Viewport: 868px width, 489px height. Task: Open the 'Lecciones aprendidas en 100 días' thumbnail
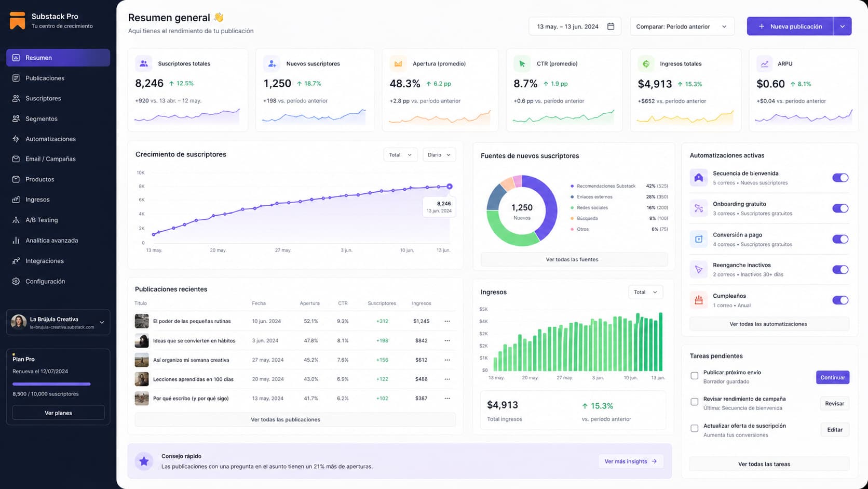tap(142, 379)
